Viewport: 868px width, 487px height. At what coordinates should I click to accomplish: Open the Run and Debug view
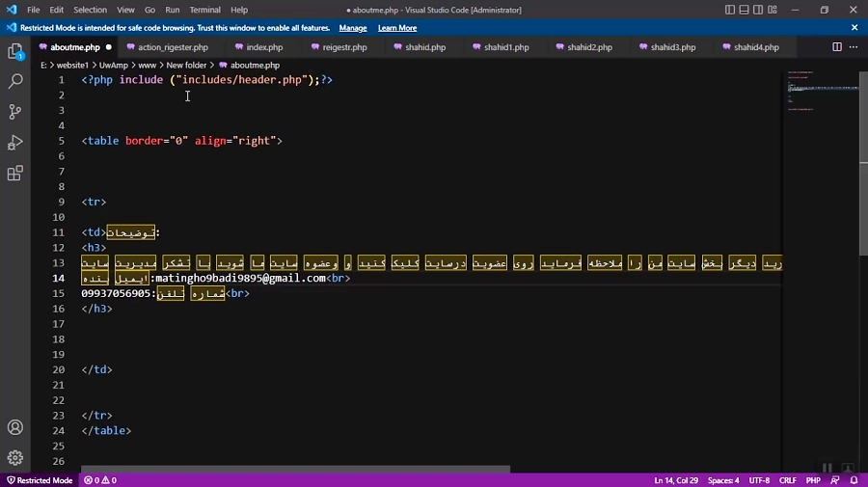[x=15, y=143]
